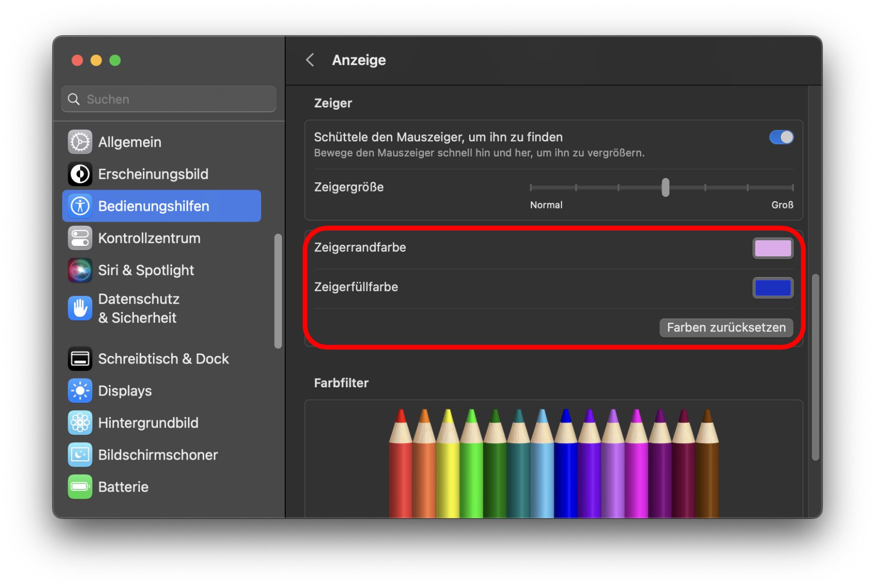Image resolution: width=875 pixels, height=588 pixels.
Task: Open the Zeigerrandfarbe pink color well
Action: 772,248
